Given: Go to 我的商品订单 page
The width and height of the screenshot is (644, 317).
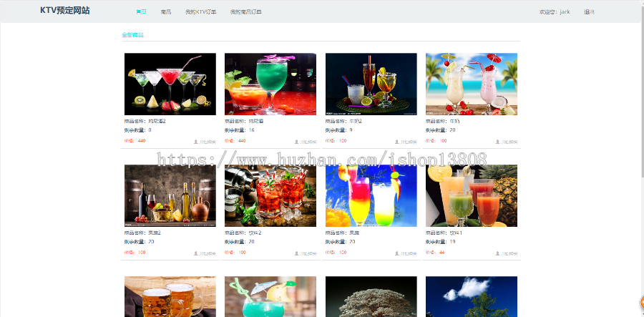Looking at the screenshot, I should pyautogui.click(x=246, y=12).
